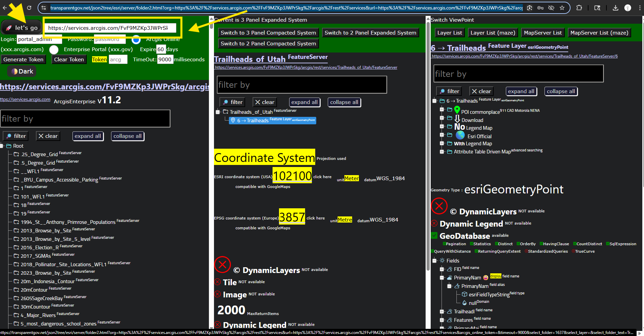Viewport: 644px width, 336px height.
Task: Switch to MapServer List (maze) viewpoint
Action: pos(599,33)
